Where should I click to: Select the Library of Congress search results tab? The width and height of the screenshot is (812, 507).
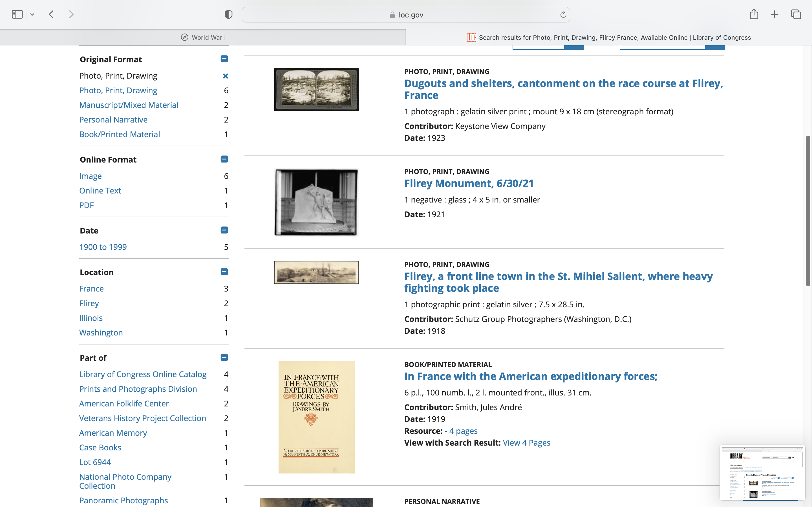point(609,37)
